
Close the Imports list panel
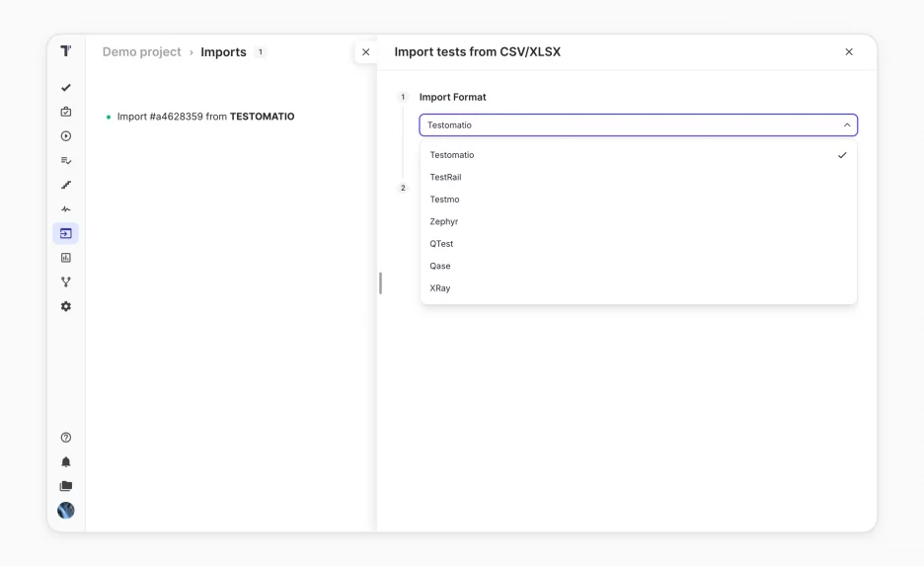pos(366,52)
